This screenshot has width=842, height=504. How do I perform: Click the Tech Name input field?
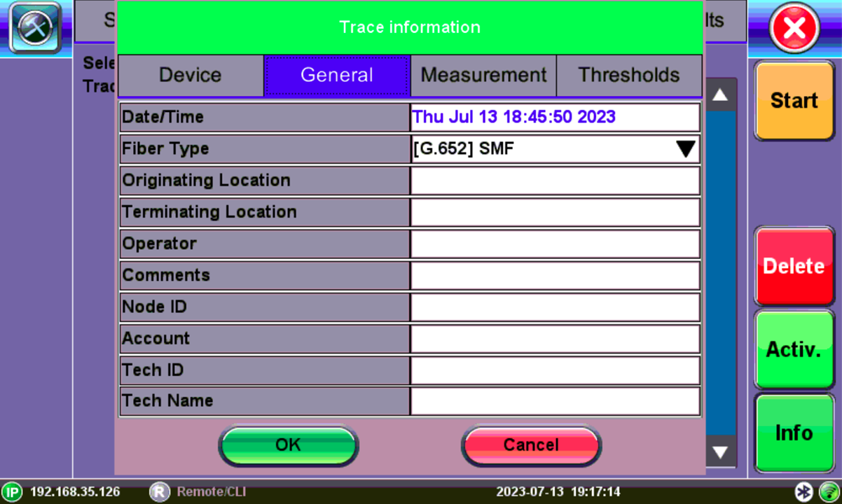click(555, 401)
